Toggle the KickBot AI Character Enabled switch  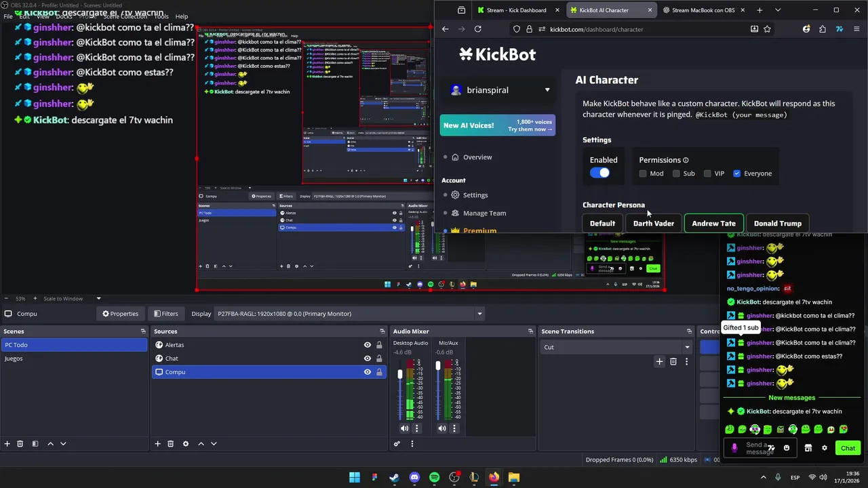click(x=599, y=173)
